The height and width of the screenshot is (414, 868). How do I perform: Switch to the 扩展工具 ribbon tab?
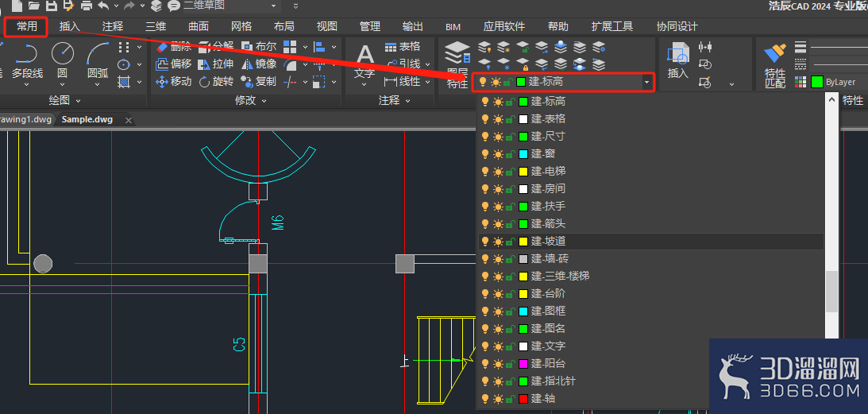point(611,26)
